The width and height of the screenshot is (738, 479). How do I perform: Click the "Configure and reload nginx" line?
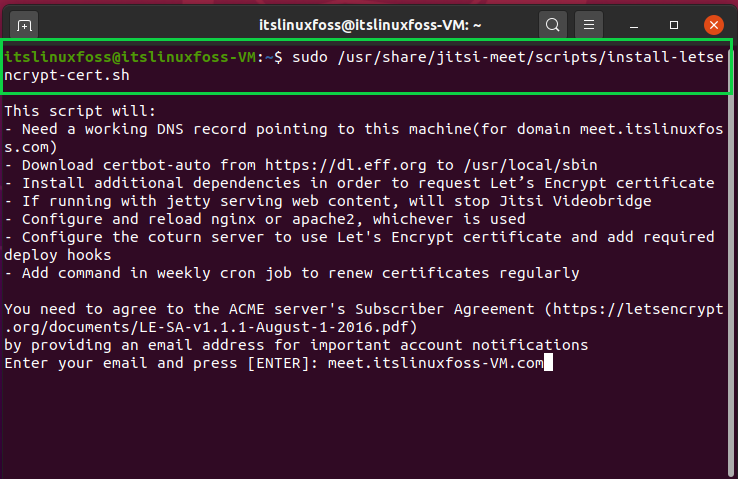coord(265,219)
